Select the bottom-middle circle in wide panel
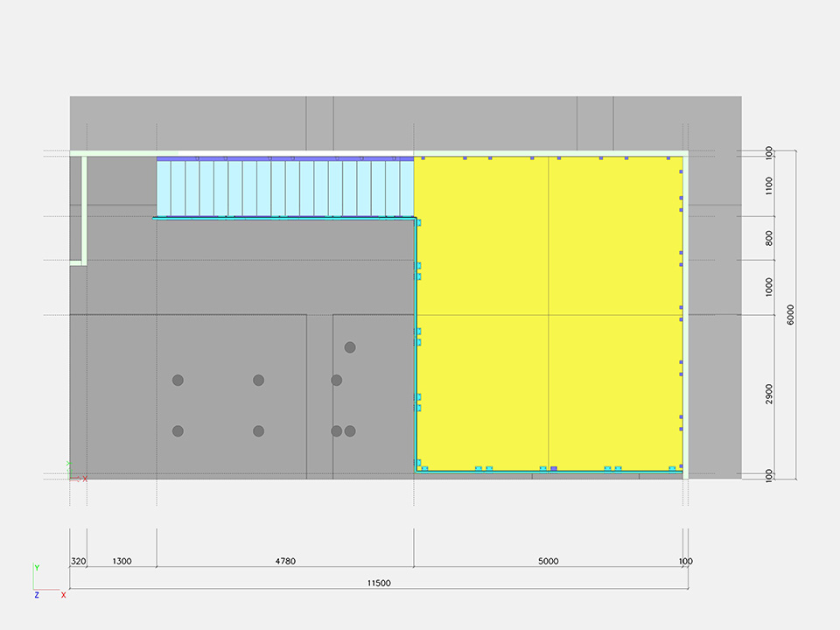The image size is (840, 630). [259, 431]
